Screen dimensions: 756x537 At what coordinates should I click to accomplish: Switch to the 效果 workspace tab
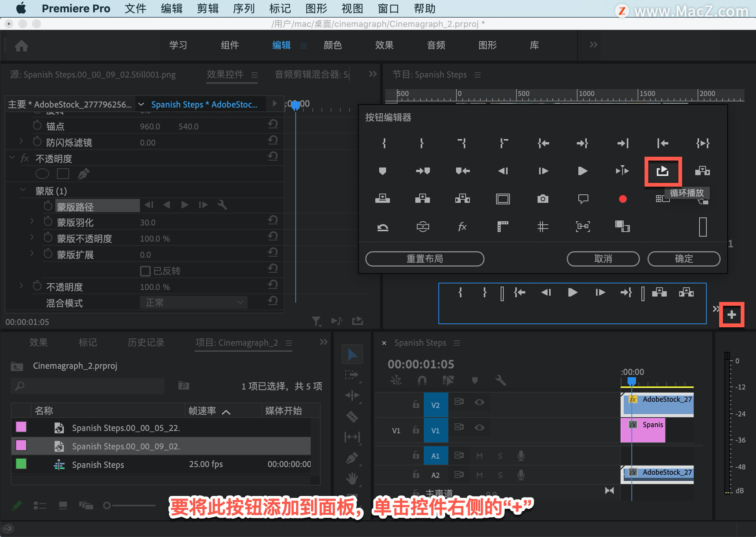click(384, 45)
